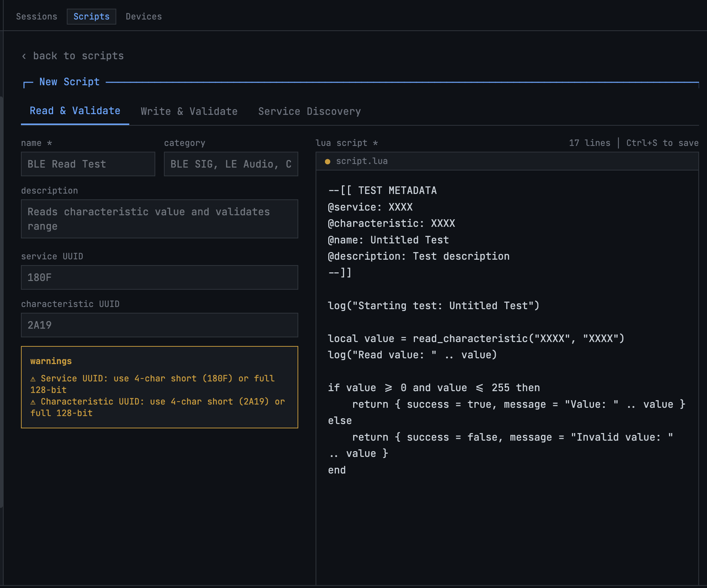Click the description text area
The height and width of the screenshot is (588, 707).
[x=159, y=219]
